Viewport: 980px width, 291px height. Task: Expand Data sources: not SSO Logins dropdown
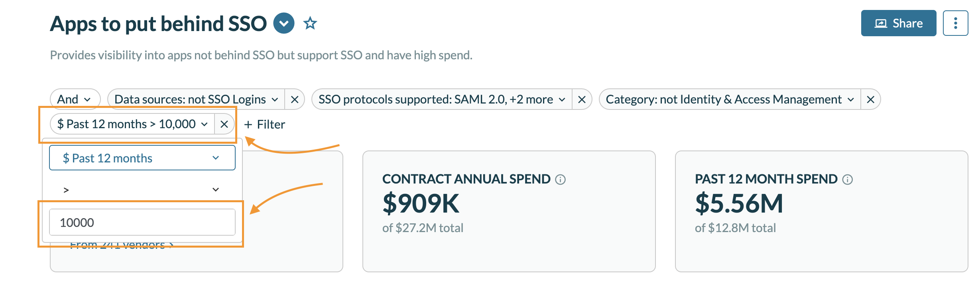click(196, 100)
